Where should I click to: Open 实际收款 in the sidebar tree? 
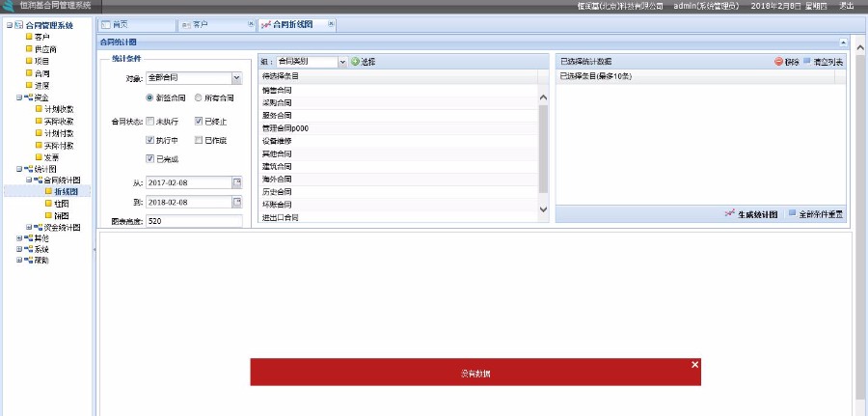[x=59, y=122]
